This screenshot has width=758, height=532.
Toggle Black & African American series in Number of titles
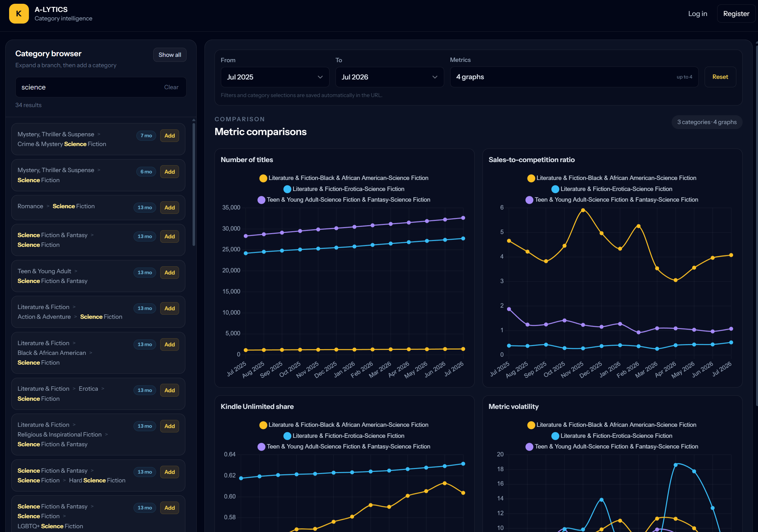(344, 178)
